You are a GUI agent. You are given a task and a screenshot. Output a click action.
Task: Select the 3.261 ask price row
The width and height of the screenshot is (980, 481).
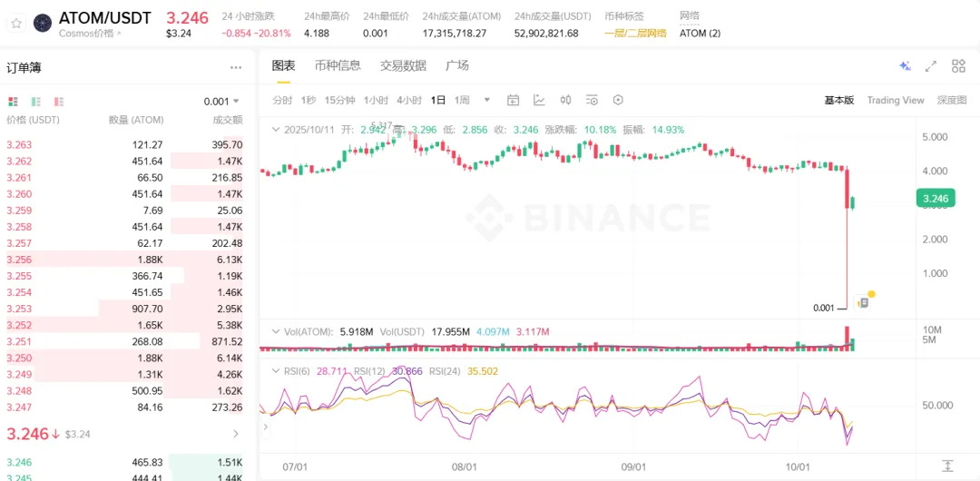click(124, 178)
